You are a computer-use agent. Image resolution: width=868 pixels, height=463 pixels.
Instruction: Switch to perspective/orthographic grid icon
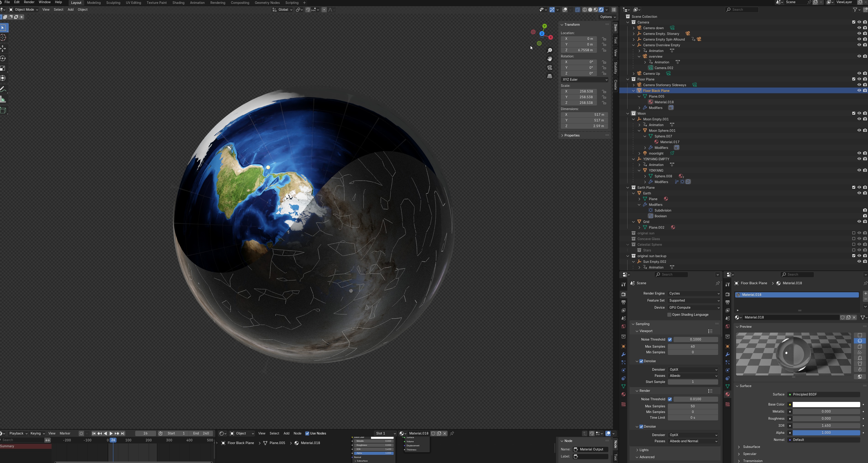click(550, 76)
